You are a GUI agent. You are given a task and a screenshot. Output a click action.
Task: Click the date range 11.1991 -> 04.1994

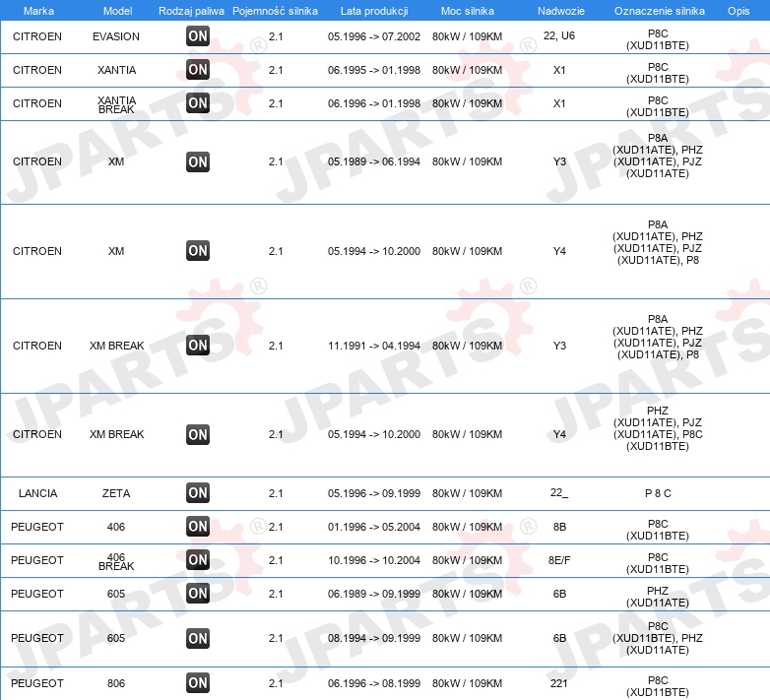click(x=374, y=346)
